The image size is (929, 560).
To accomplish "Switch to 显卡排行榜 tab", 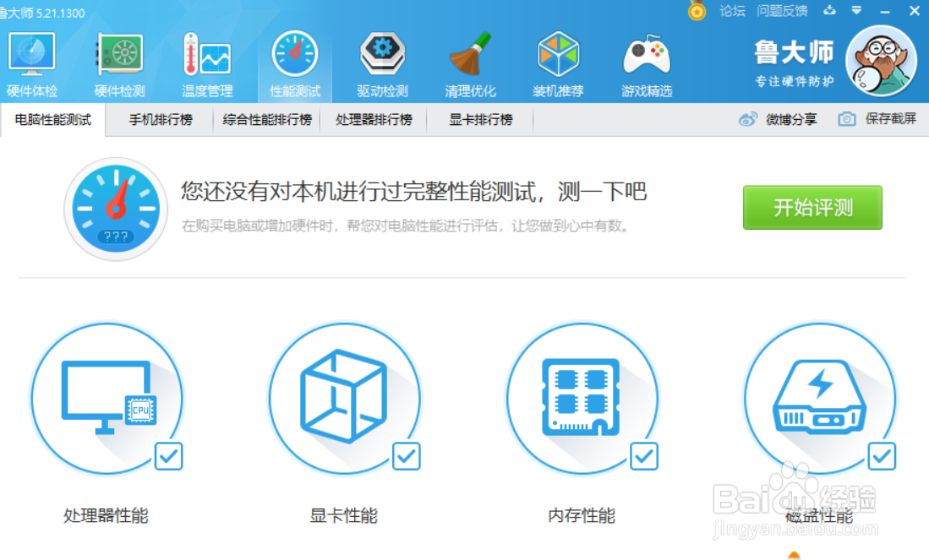I will (480, 120).
